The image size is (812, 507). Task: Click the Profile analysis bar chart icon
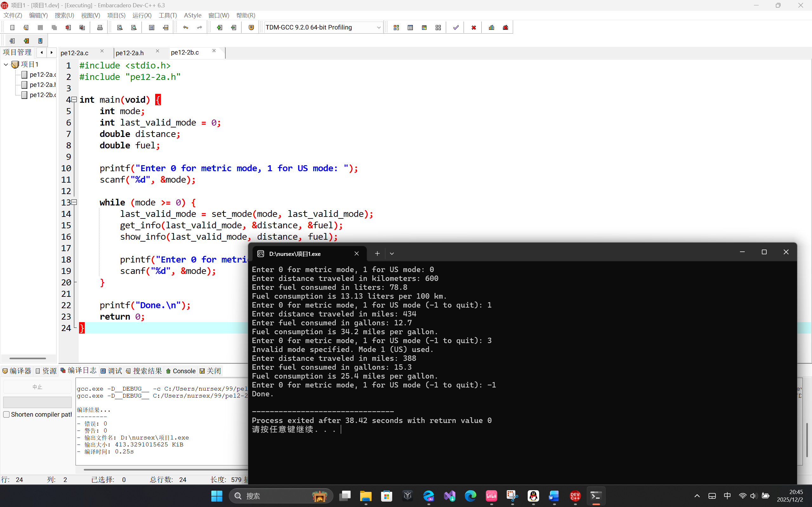492,28
